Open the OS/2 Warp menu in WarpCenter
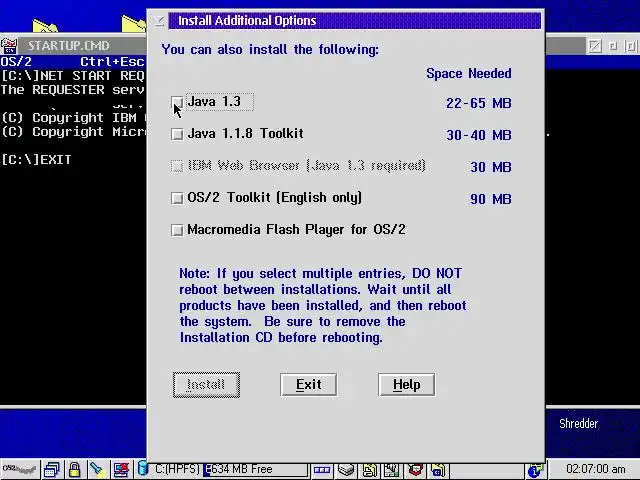The width and height of the screenshot is (640, 480). [19, 469]
